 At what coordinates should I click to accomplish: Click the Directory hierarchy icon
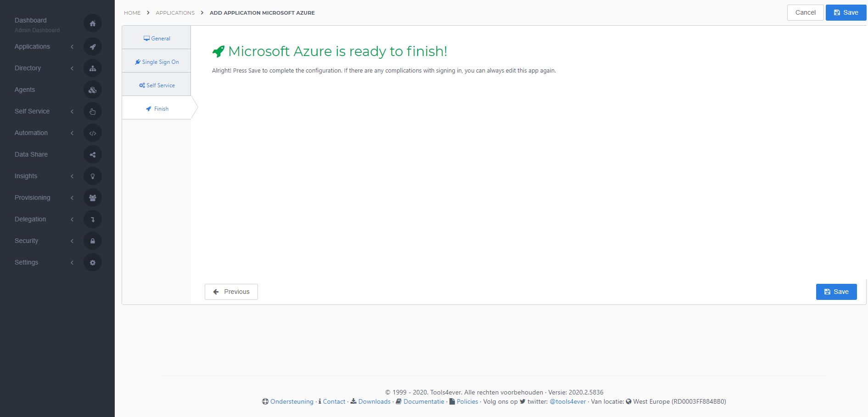pos(93,68)
